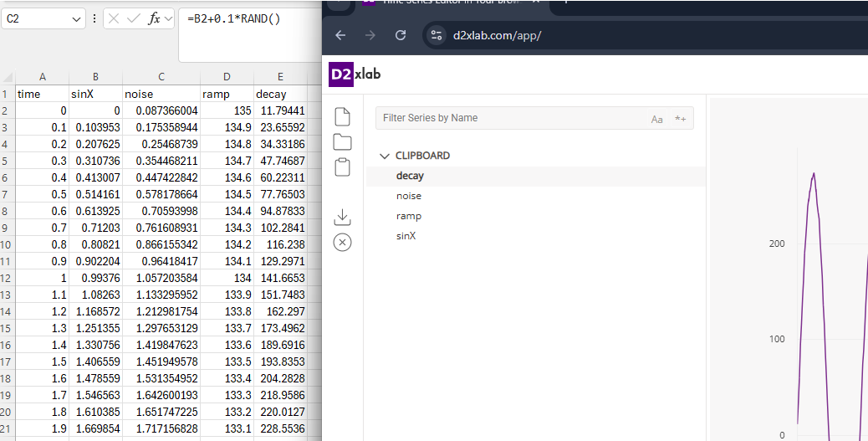Image resolution: width=868 pixels, height=441 pixels.
Task: Toggle the Aa case-sensitive filter option
Action: point(657,119)
